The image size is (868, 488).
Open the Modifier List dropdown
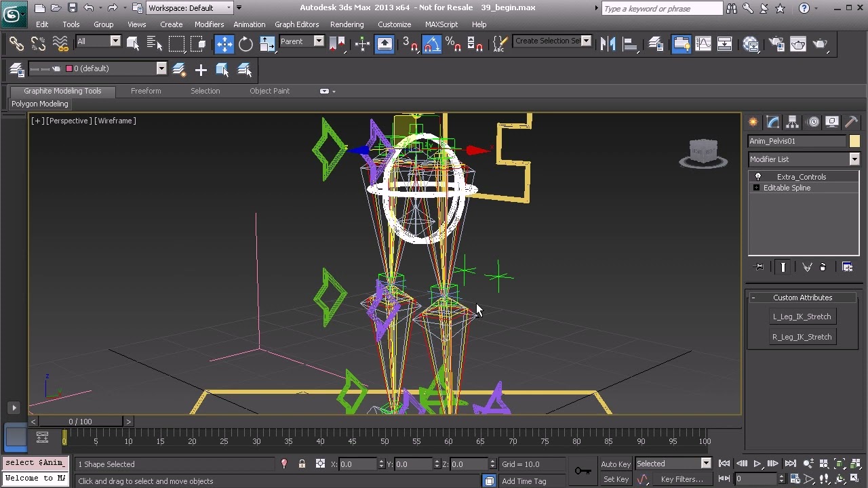(x=804, y=159)
